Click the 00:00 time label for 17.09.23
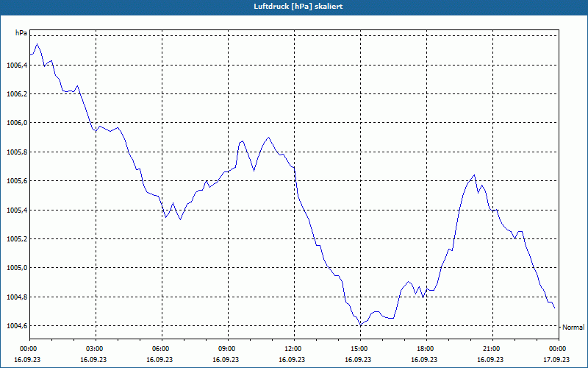Viewport: 588px width, 368px height. pos(559,349)
